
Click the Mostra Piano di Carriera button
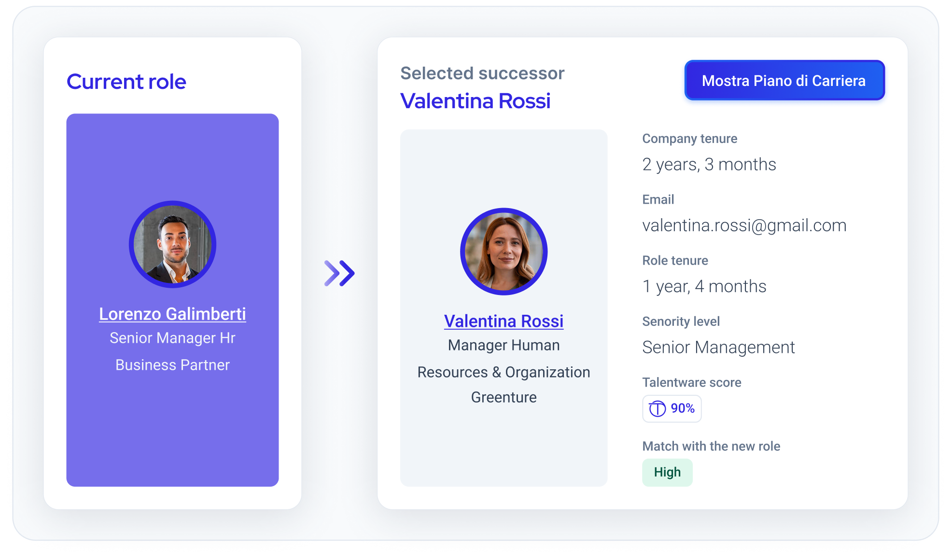point(784,81)
